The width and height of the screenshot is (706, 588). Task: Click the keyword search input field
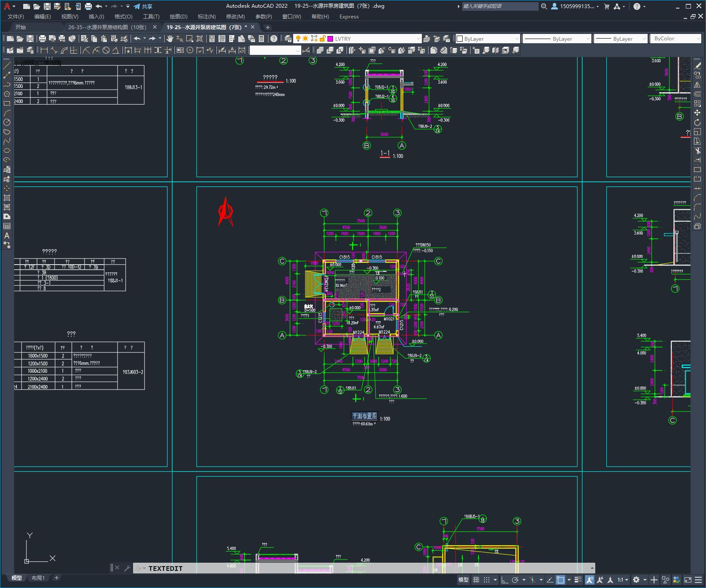(x=500, y=6)
